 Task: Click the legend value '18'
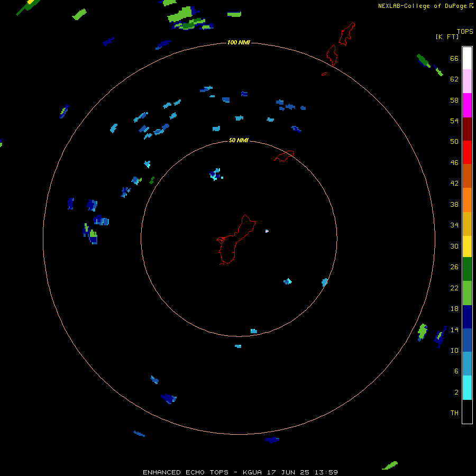click(454, 309)
